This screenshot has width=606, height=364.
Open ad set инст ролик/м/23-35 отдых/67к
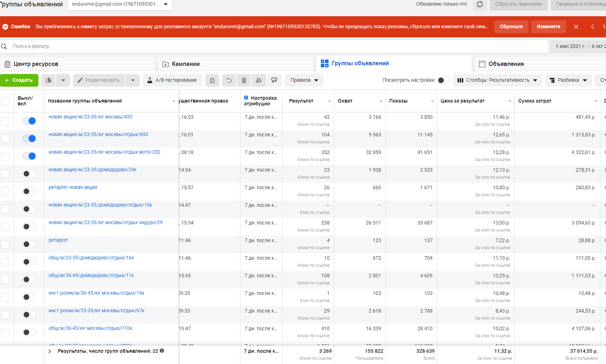coord(96,311)
